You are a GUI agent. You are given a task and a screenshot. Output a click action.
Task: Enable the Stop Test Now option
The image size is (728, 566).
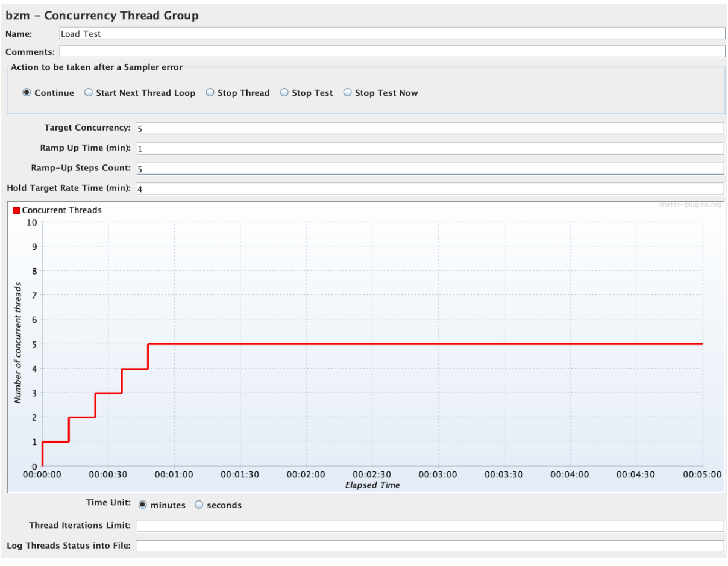click(348, 93)
